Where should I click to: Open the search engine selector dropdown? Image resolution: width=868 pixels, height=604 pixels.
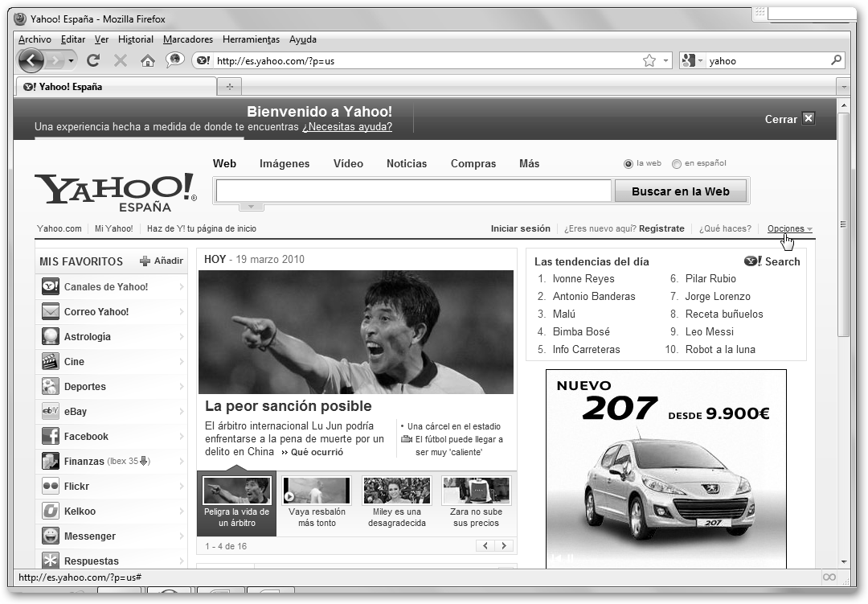click(691, 60)
